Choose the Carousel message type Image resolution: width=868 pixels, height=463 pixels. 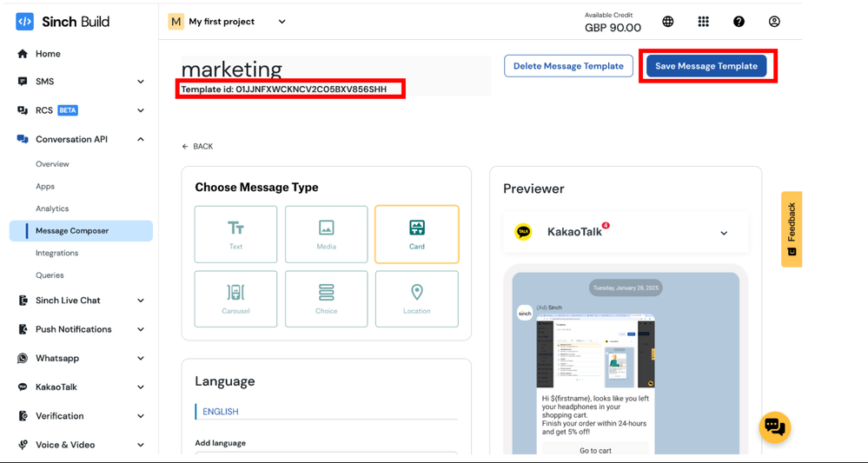pos(235,299)
